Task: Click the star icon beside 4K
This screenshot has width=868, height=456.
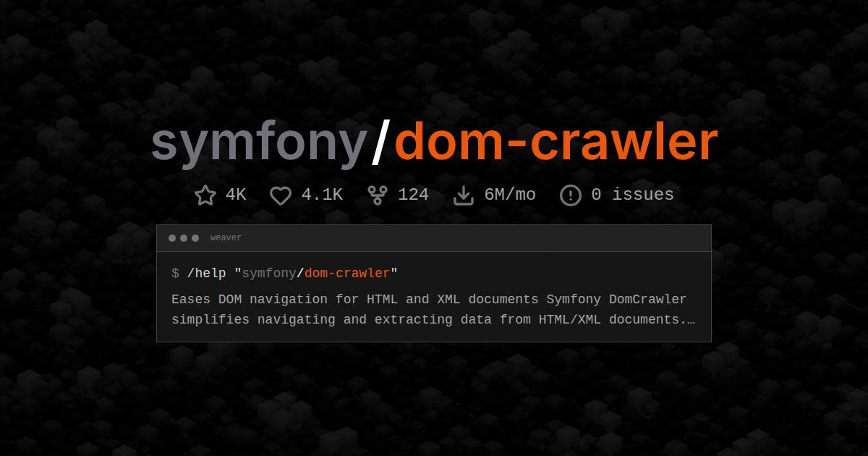Action: point(205,195)
